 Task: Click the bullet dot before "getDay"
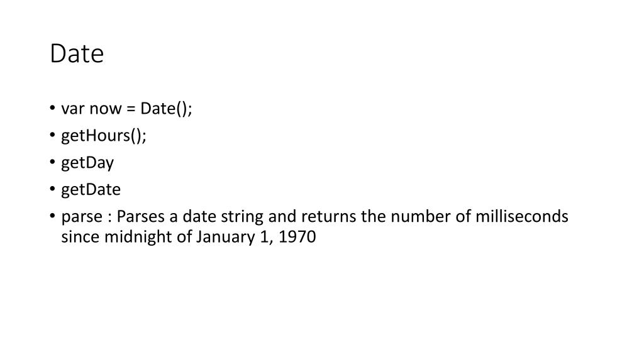[x=53, y=162]
